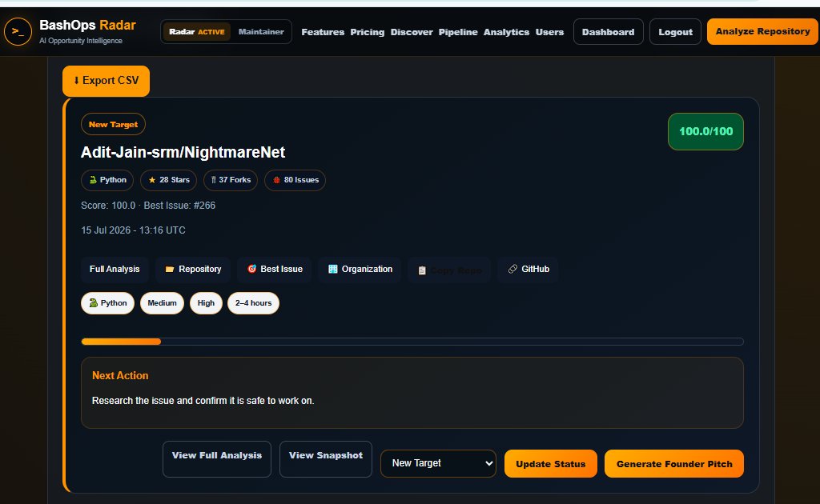Open the Full Analysis tab
The height and width of the screenshot is (504, 820).
(x=115, y=269)
